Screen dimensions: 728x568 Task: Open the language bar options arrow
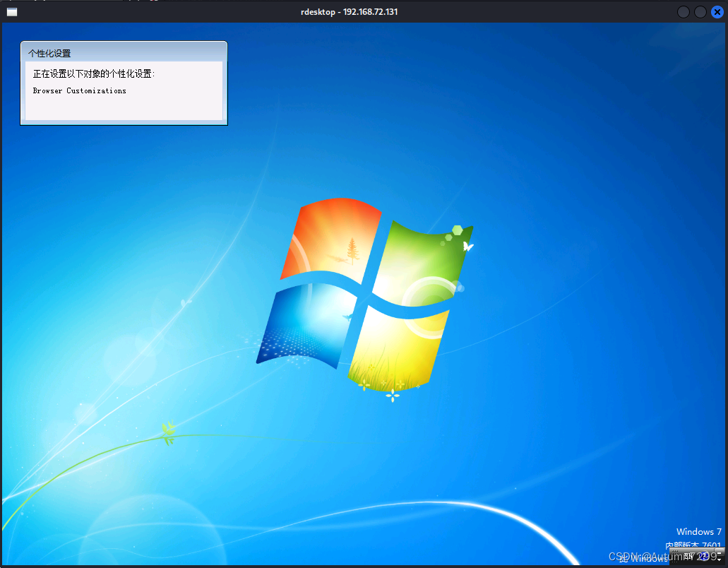coord(720,560)
